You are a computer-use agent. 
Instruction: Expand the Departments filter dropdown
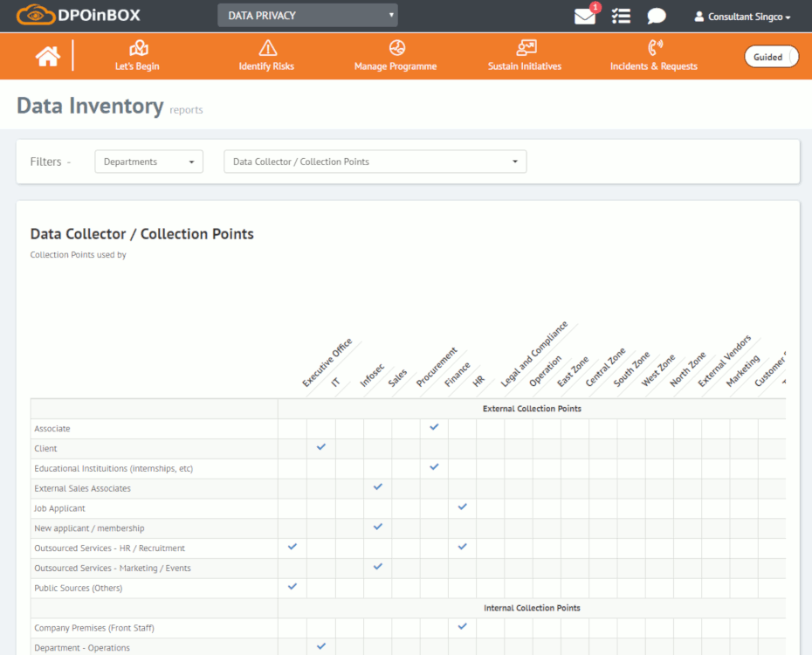[x=148, y=162]
